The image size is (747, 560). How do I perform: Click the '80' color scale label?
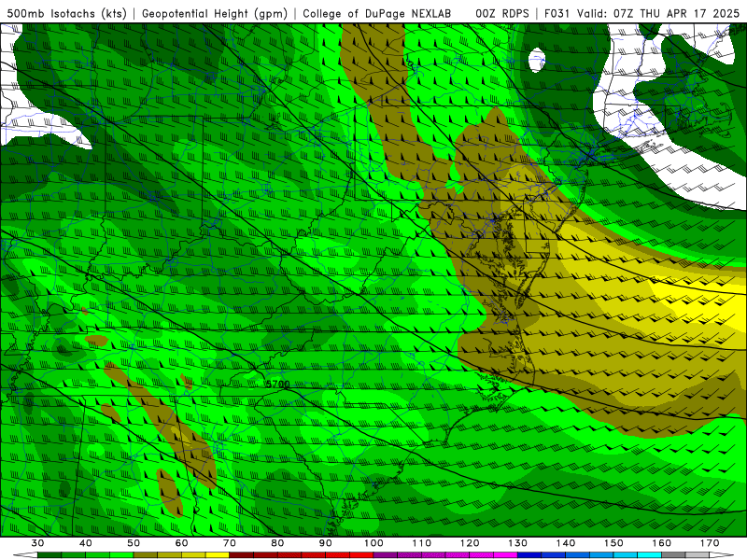tap(277, 543)
